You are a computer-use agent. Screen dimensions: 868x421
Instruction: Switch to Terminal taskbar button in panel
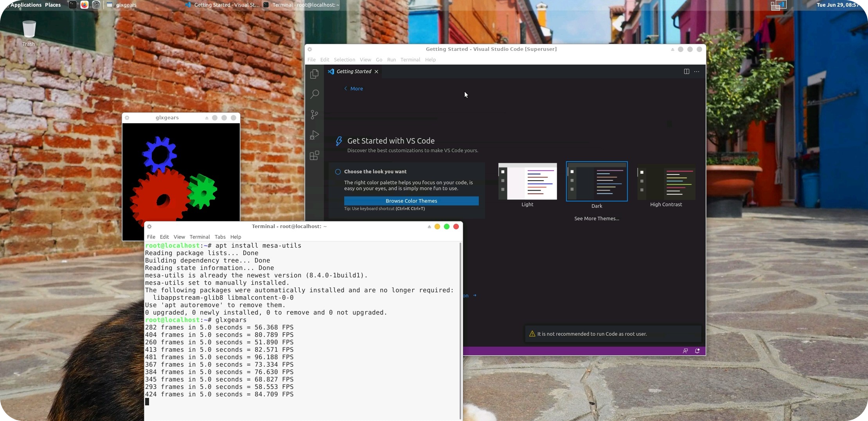pyautogui.click(x=301, y=5)
